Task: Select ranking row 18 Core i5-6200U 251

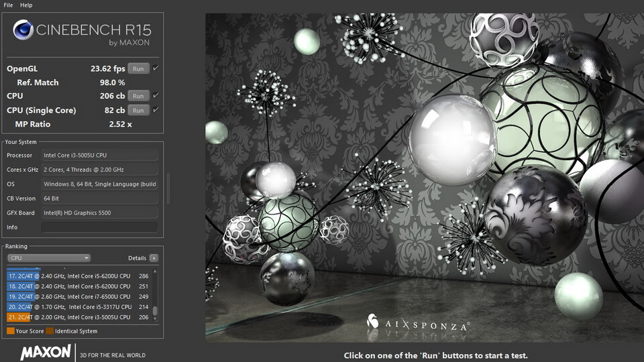Action: (x=78, y=286)
